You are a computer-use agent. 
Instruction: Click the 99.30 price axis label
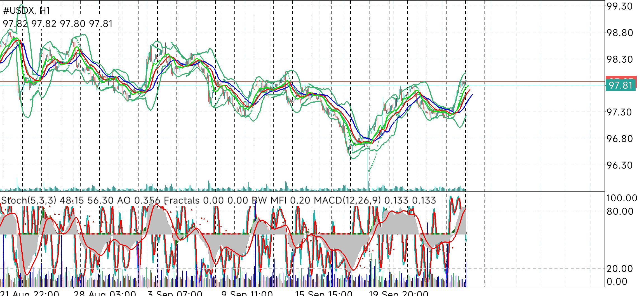tap(619, 6)
